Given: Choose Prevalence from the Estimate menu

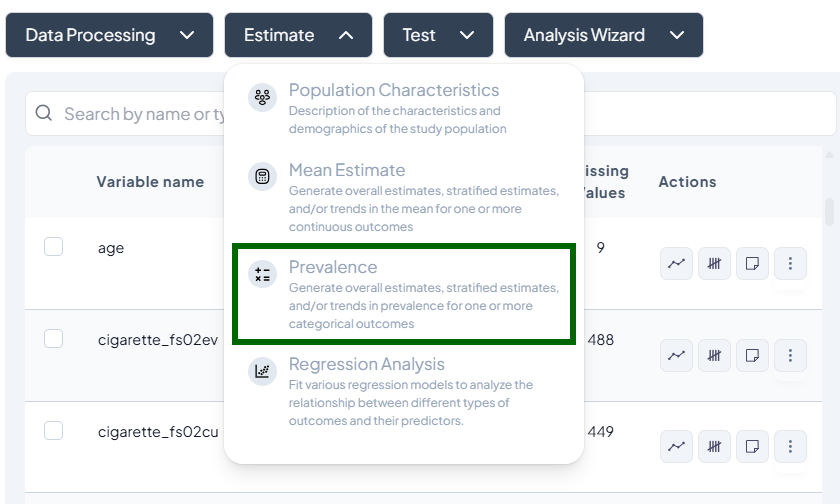Looking at the screenshot, I should (x=403, y=294).
